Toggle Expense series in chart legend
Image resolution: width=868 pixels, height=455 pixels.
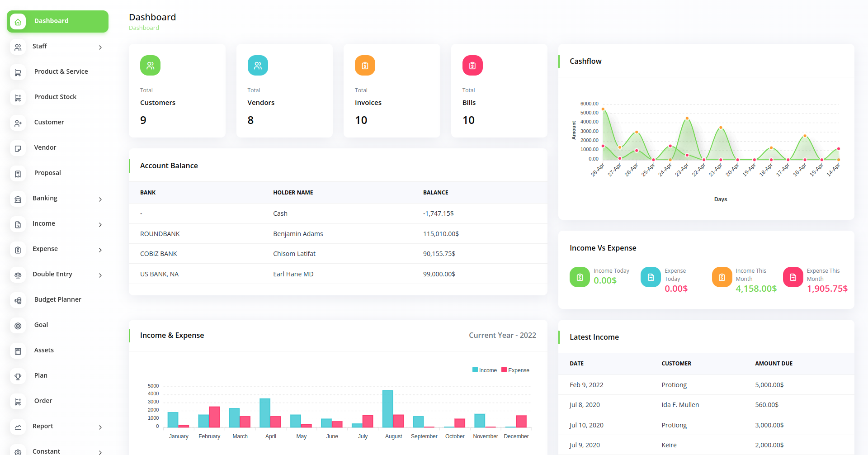tap(515, 370)
